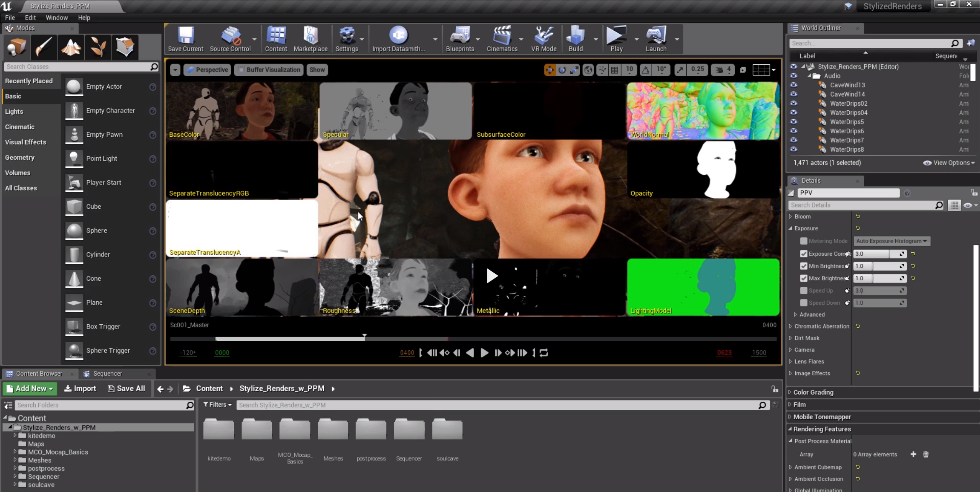This screenshot has width=980, height=492.
Task: Click the sequencer timeline scrub bar
Action: pos(473,338)
